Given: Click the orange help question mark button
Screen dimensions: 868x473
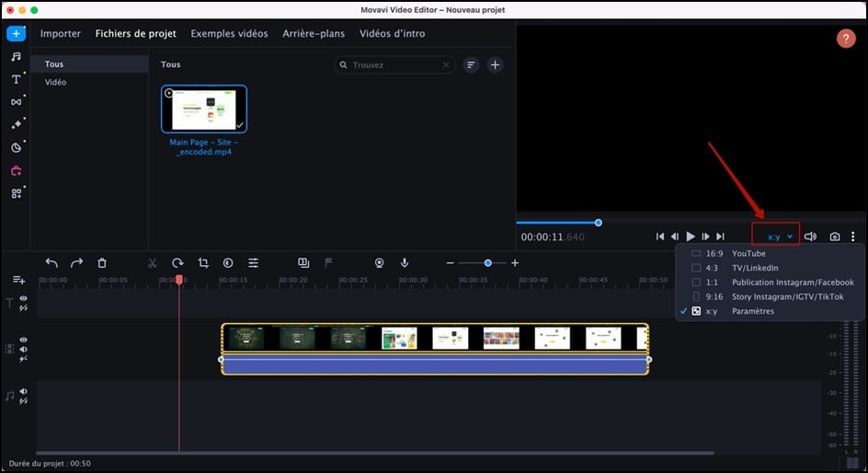Looking at the screenshot, I should 846,39.
